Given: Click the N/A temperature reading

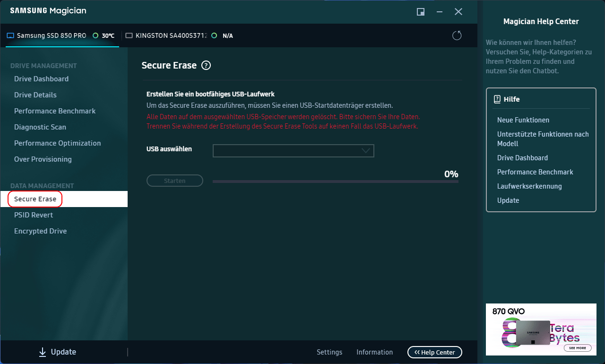Looking at the screenshot, I should pyautogui.click(x=228, y=35).
